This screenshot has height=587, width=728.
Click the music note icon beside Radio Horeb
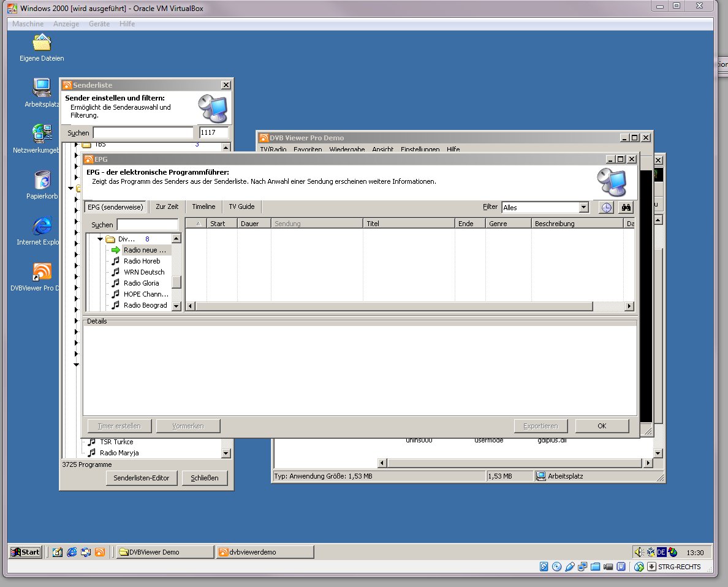pyautogui.click(x=116, y=261)
